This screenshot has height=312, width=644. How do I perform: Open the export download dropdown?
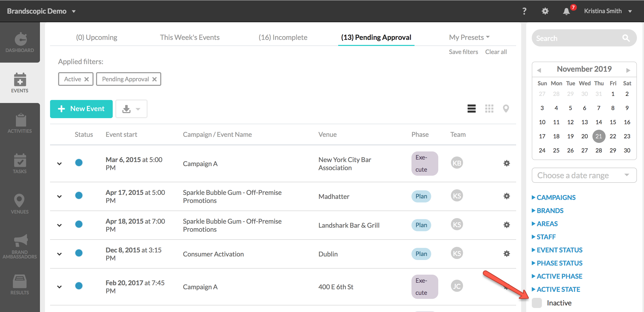tap(131, 109)
